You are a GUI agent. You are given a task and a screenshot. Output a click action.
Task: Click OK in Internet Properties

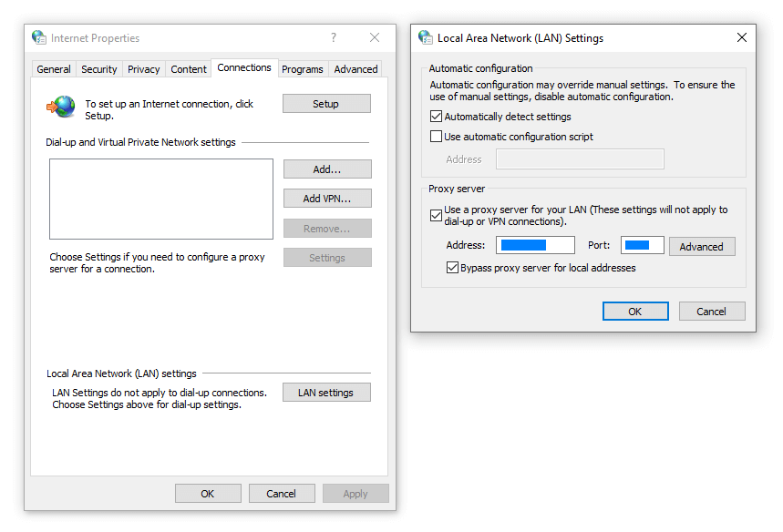(208, 493)
